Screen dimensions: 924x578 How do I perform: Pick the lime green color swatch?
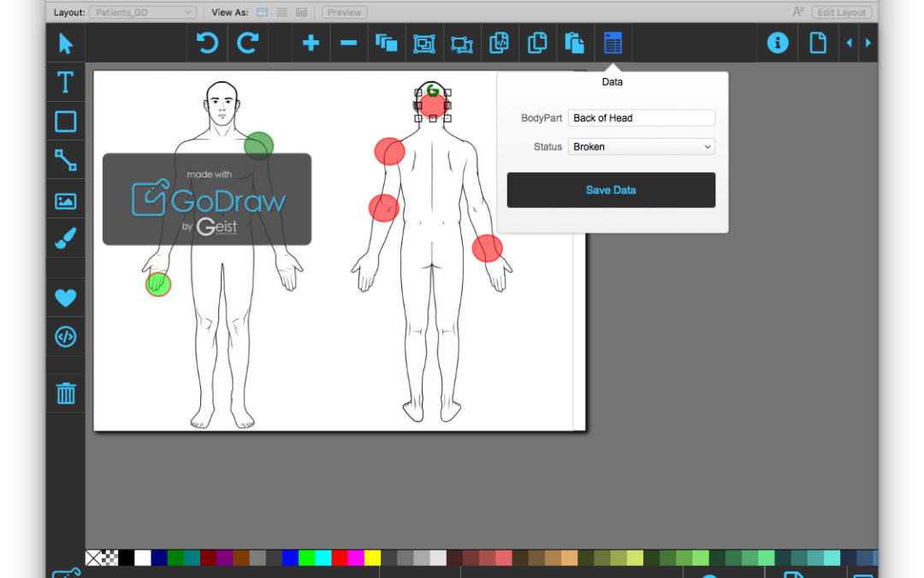click(306, 558)
